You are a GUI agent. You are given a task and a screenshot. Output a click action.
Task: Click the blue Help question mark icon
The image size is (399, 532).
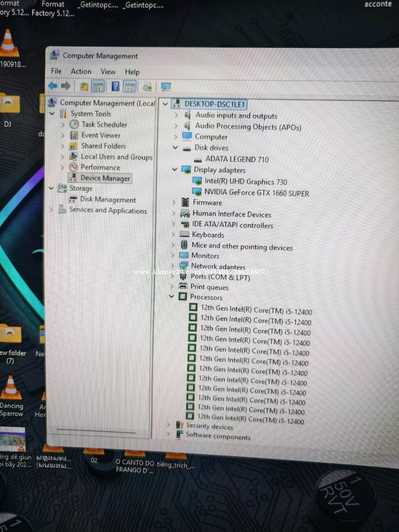(116, 87)
